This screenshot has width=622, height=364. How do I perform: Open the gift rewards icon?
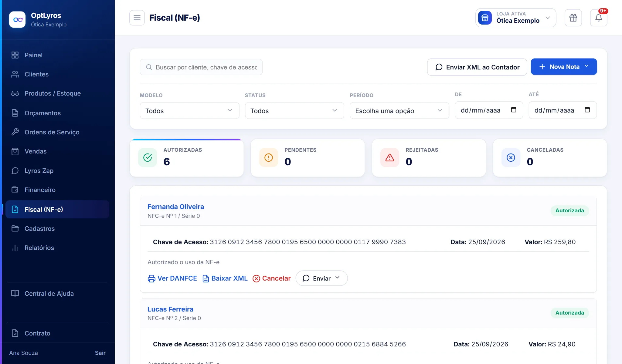point(573,18)
